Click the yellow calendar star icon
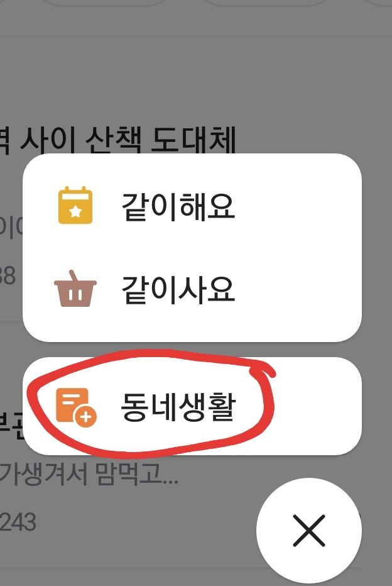The image size is (392, 586). pos(75,205)
